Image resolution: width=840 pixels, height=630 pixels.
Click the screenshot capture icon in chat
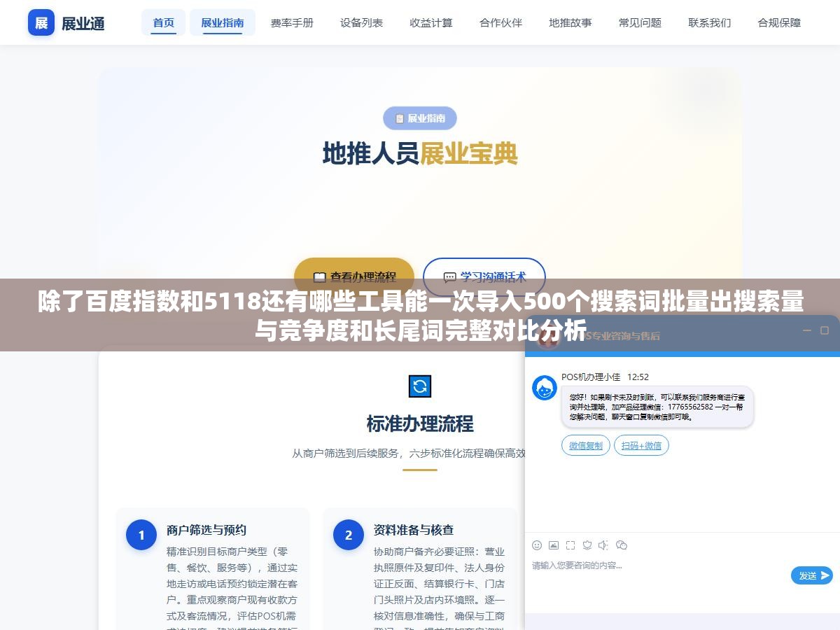coord(570,545)
